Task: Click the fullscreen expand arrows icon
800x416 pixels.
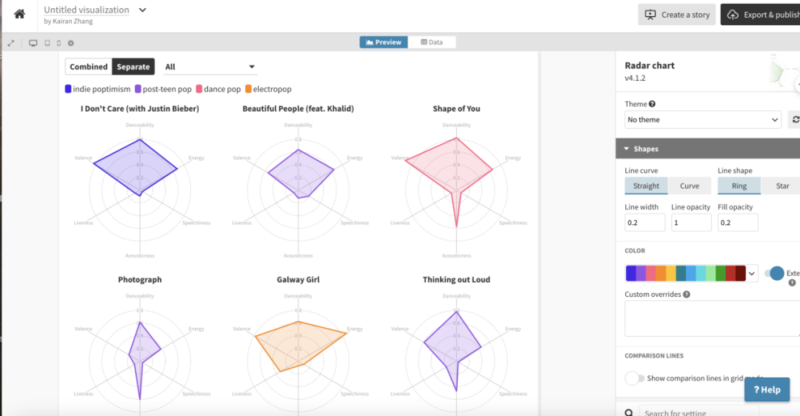Action: pos(11,43)
